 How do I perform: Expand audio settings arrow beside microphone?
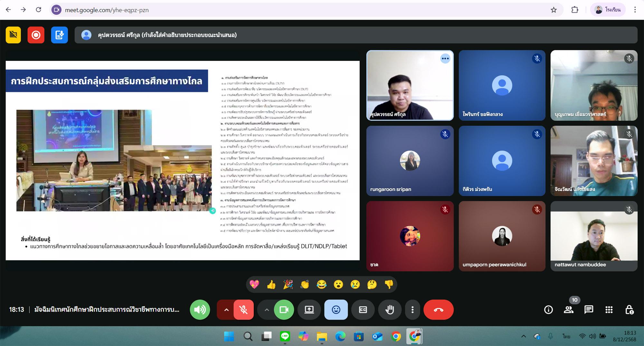(x=226, y=310)
